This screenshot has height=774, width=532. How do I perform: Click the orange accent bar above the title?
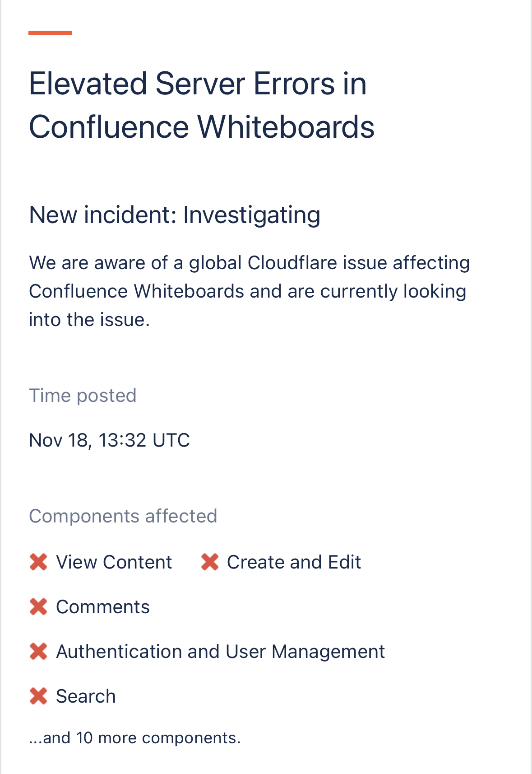coord(50,33)
